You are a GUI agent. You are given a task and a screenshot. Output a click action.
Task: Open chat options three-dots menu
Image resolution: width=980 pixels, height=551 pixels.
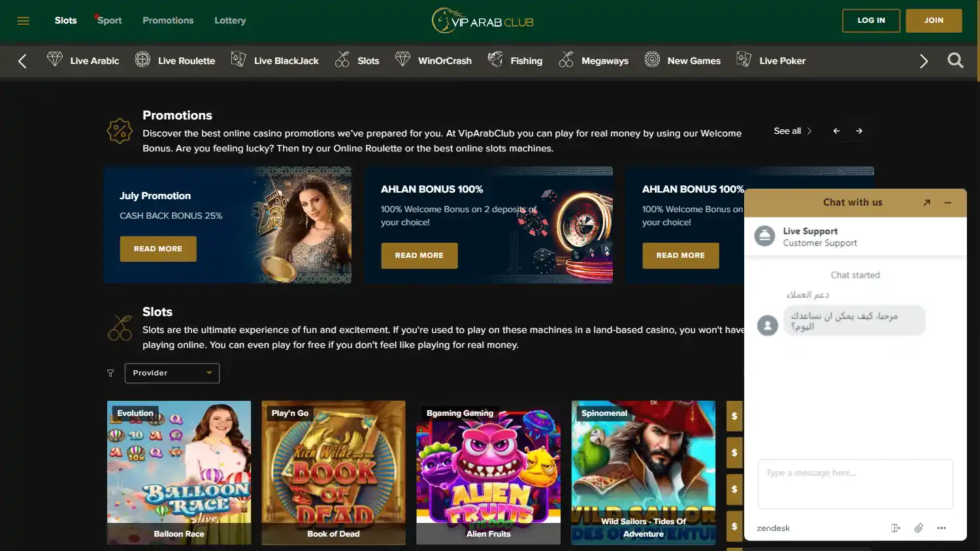coord(941,528)
